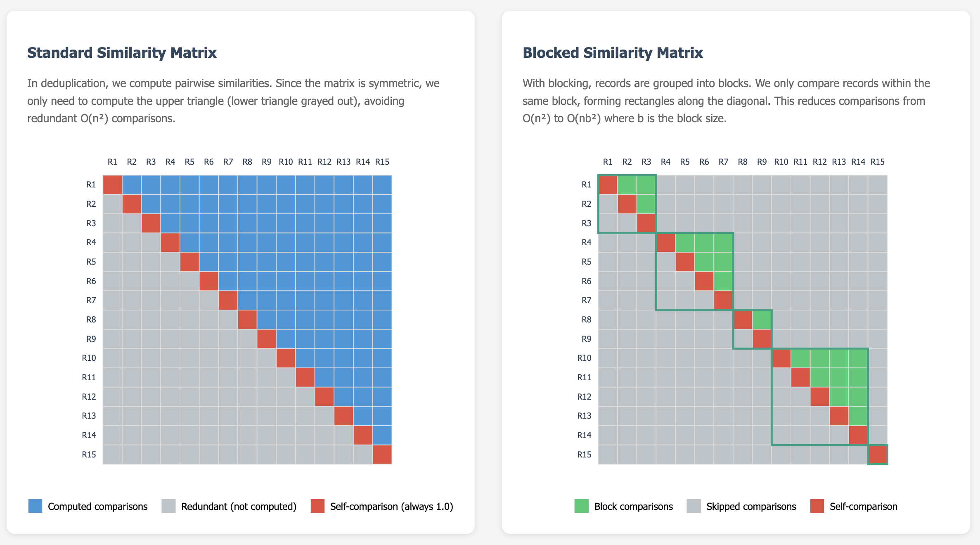Click the Computed comparisons legend label

pyautogui.click(x=97, y=507)
